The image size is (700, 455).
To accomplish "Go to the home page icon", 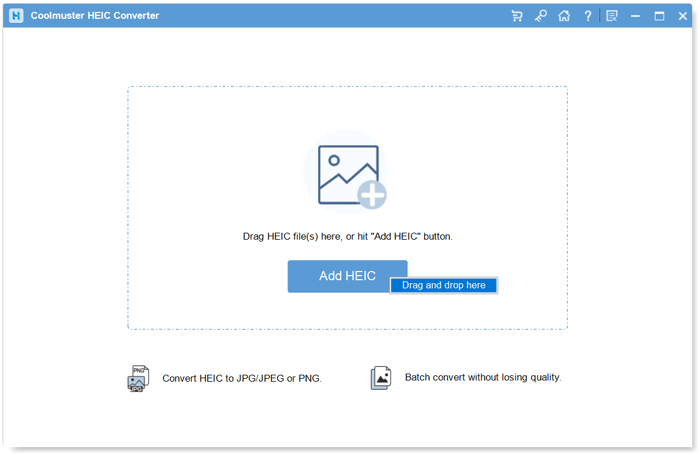I will 564,16.
